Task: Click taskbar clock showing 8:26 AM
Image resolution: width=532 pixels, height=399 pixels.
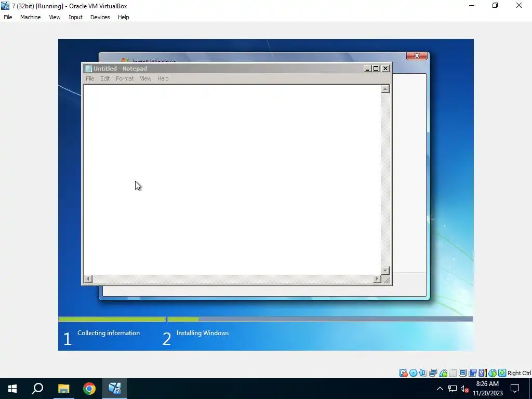Action: (x=487, y=389)
